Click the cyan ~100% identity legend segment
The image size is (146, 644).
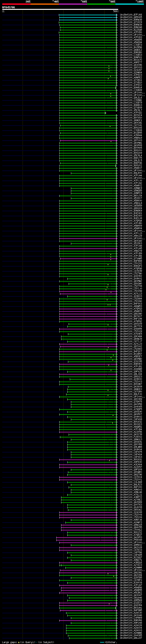pos(130,4)
